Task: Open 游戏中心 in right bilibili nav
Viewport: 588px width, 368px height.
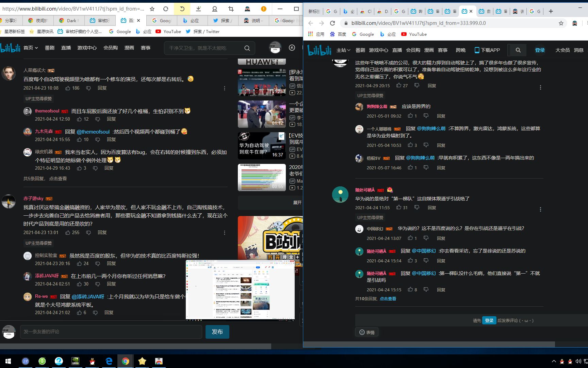Action: coord(378,50)
